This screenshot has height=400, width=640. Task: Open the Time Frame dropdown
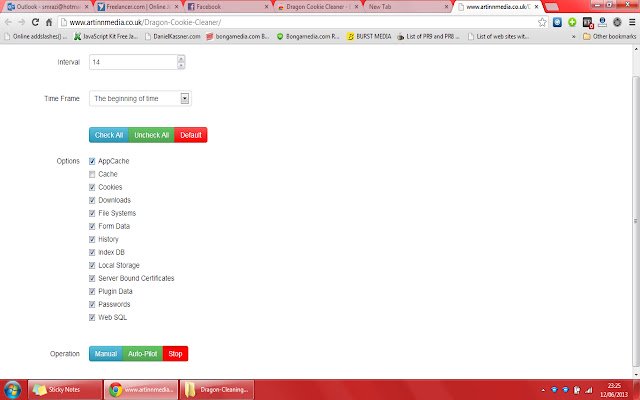(140, 98)
